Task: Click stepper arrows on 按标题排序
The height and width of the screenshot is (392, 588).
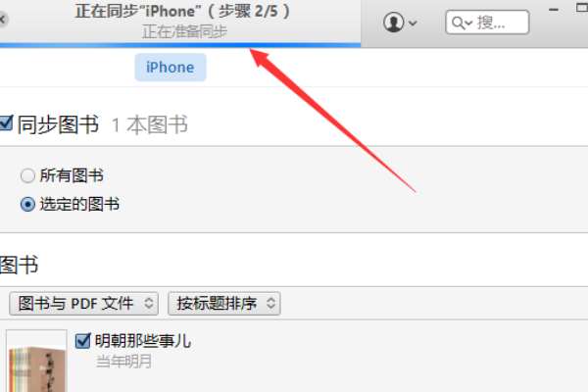Action: pyautogui.click(x=271, y=303)
